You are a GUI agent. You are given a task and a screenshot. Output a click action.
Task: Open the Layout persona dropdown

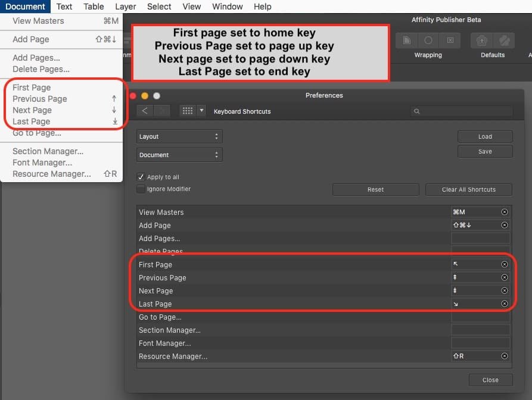[179, 136]
